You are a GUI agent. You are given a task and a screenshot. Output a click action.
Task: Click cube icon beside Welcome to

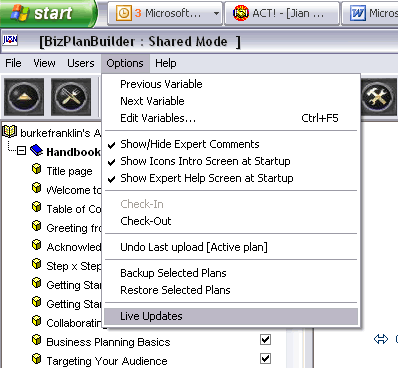tap(37, 188)
